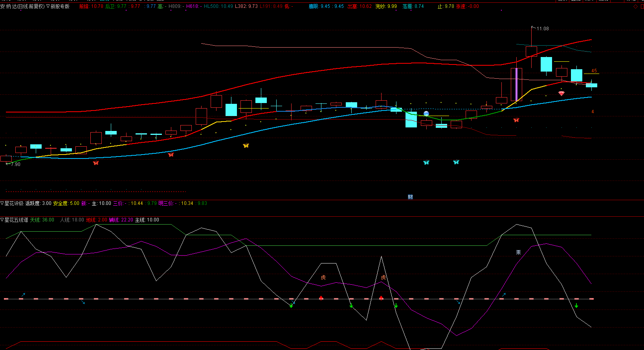The width and height of the screenshot is (644, 350).
Task: Click the purple highlighted candlestick
Action: click(516, 85)
